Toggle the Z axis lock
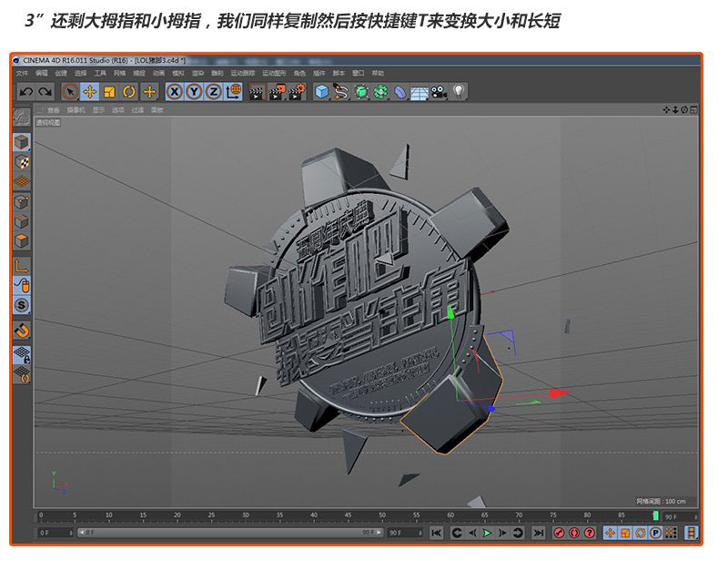 point(213,92)
